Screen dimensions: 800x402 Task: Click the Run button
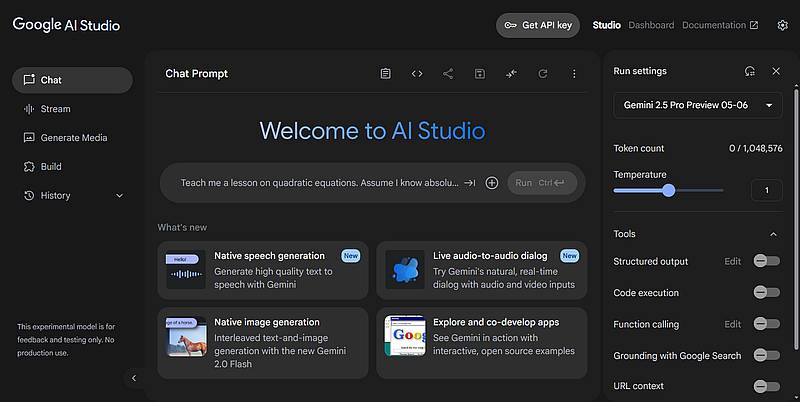point(542,183)
